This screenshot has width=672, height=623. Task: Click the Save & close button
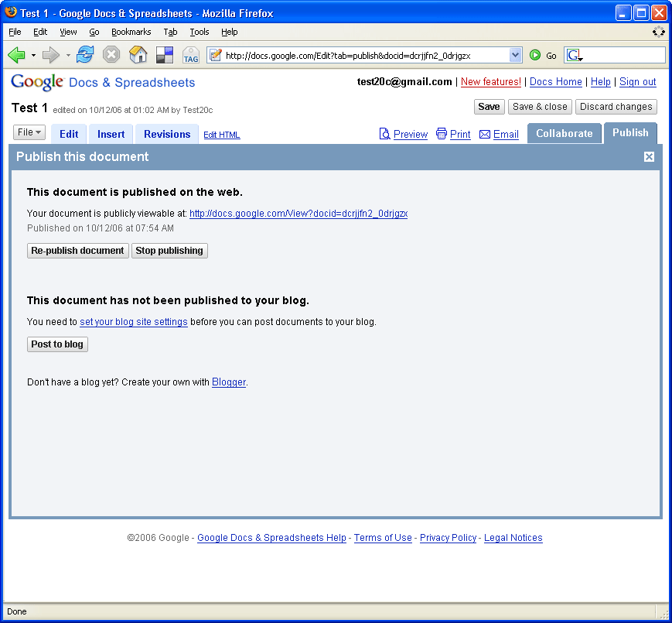(540, 107)
